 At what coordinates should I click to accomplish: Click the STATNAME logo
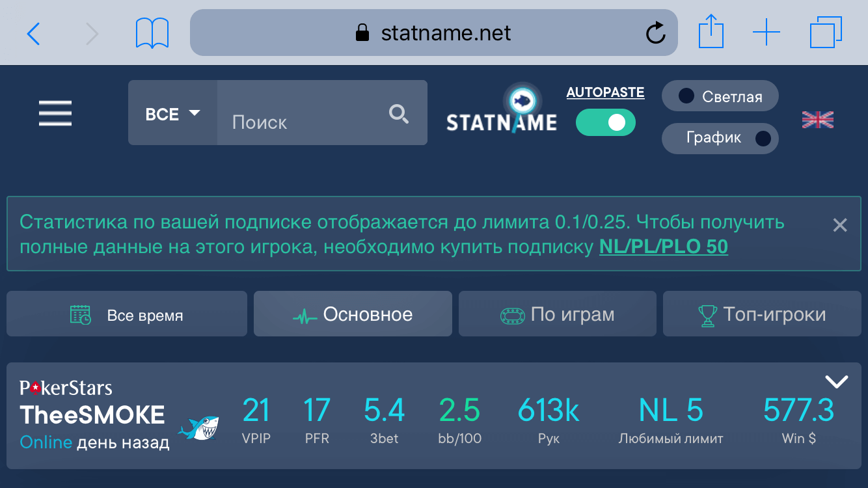click(502, 109)
